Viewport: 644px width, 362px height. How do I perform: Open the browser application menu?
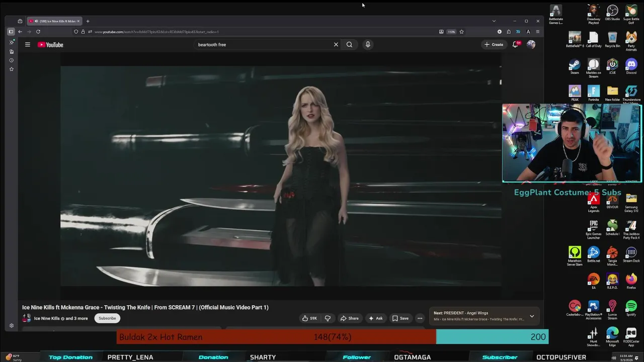click(x=537, y=32)
